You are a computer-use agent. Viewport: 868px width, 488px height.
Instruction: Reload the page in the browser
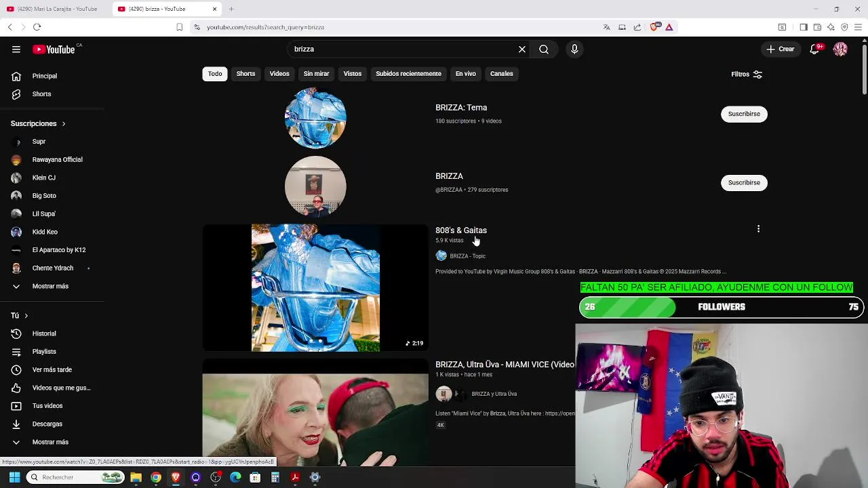(x=37, y=27)
